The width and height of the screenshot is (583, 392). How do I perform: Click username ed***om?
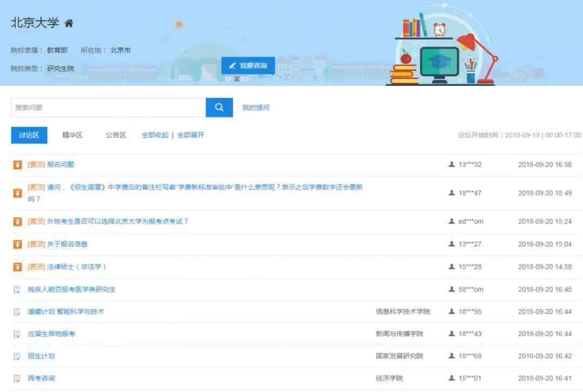coord(471,222)
